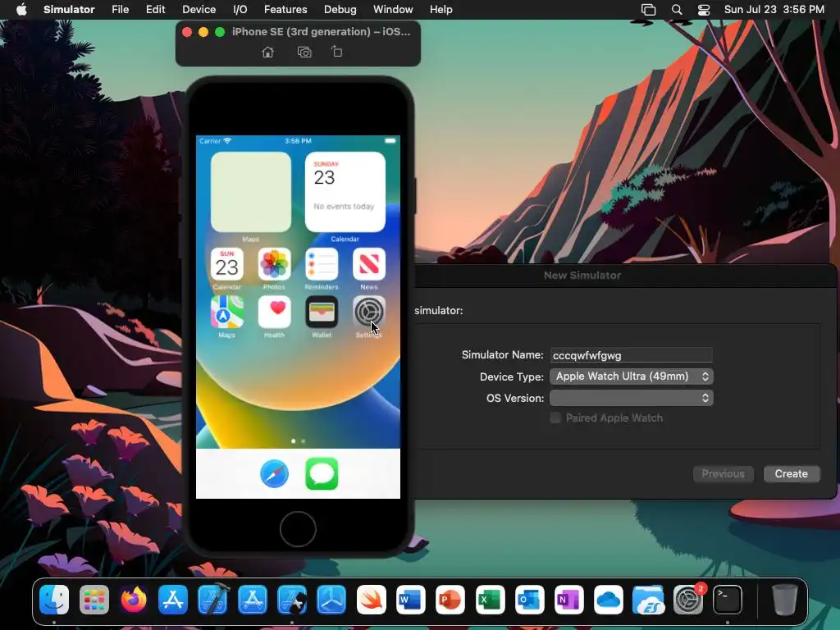Click the iPhone SE (3rd generation) window title
The image size is (840, 630).
click(321, 32)
